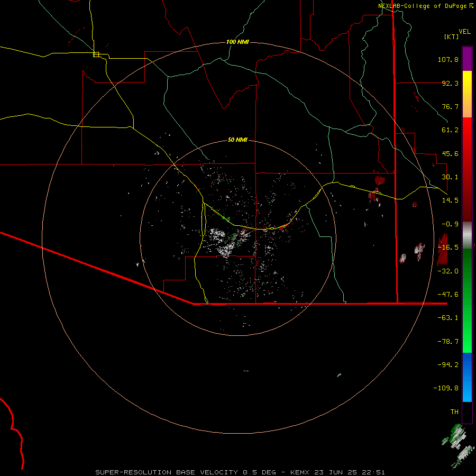Click the [KT] units label
The image size is (476, 476).
tap(452, 36)
